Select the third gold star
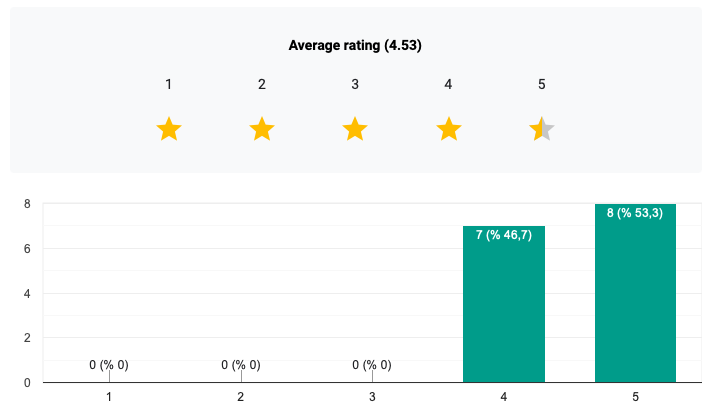Image resolution: width=712 pixels, height=409 pixels. point(355,129)
